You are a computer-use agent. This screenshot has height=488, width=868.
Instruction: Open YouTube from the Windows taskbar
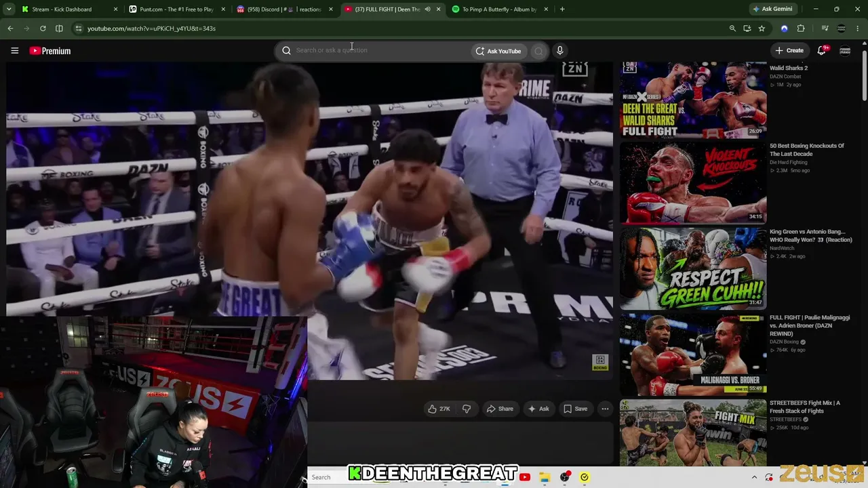[x=525, y=477]
